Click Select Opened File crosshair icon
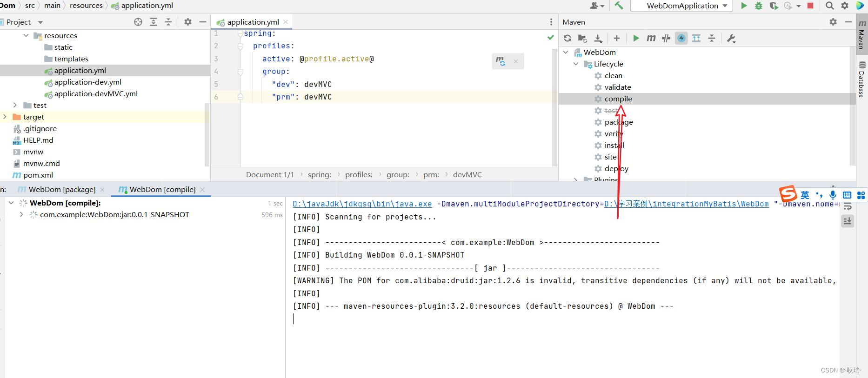Viewport: 868px width, 378px height. (x=138, y=22)
